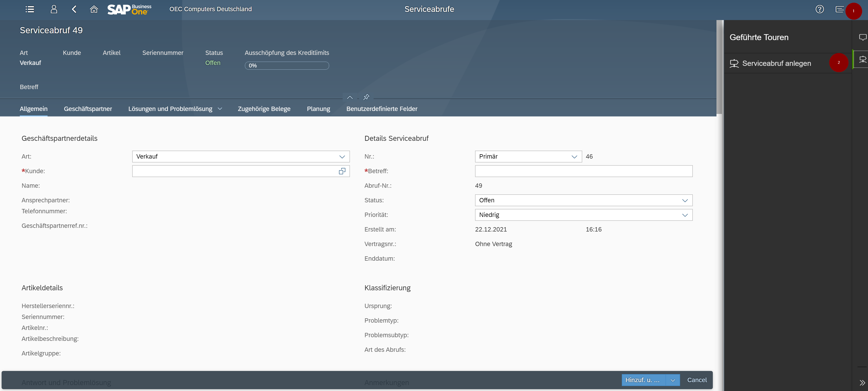The height and width of the screenshot is (391, 868).
Task: Open the Zugehörige Belege tab
Action: tap(264, 109)
